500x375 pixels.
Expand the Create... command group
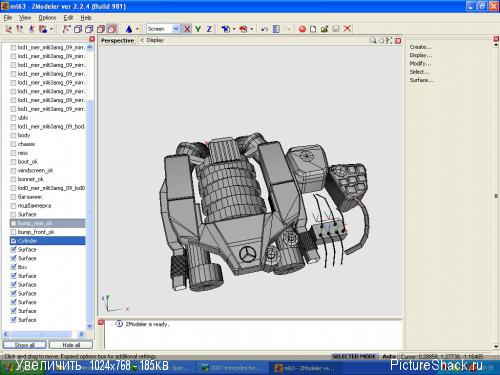click(x=420, y=47)
